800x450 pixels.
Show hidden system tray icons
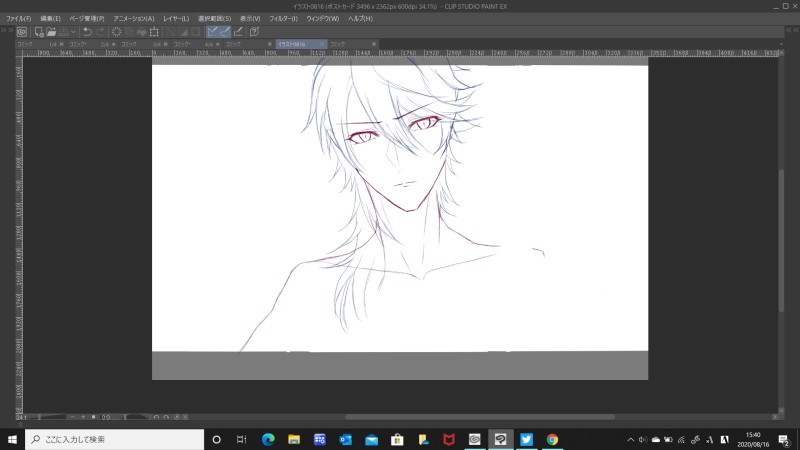(x=631, y=439)
